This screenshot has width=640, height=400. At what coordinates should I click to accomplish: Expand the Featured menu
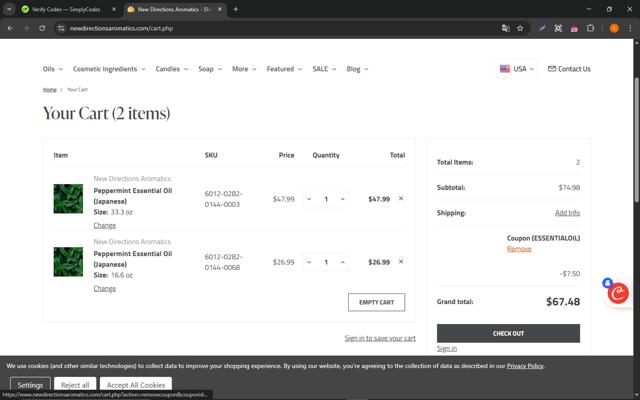tap(284, 69)
